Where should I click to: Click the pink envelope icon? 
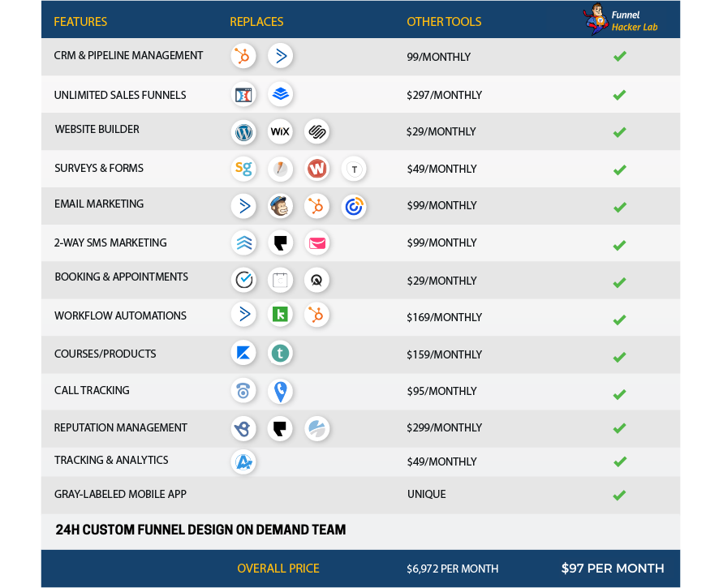(317, 243)
